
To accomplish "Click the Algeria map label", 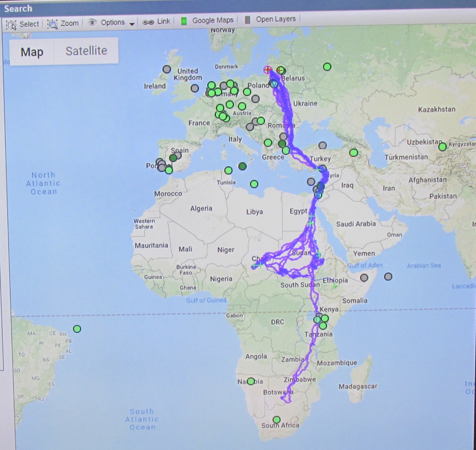I will pos(201,208).
